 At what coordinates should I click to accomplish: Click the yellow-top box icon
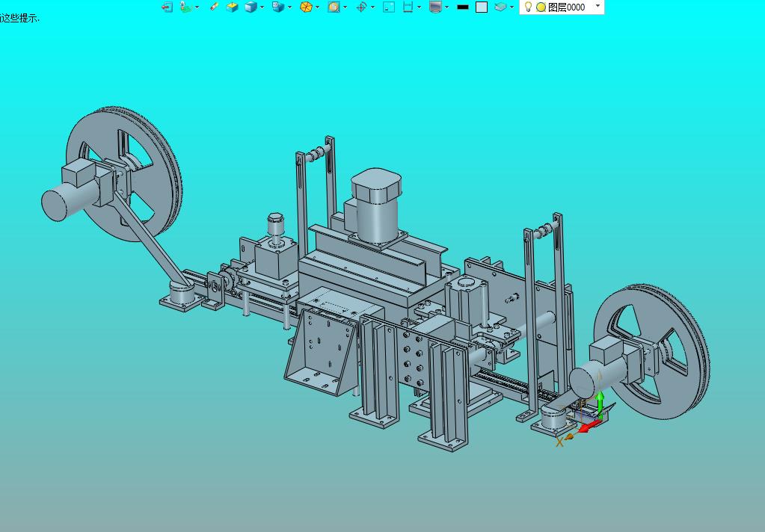pos(233,7)
